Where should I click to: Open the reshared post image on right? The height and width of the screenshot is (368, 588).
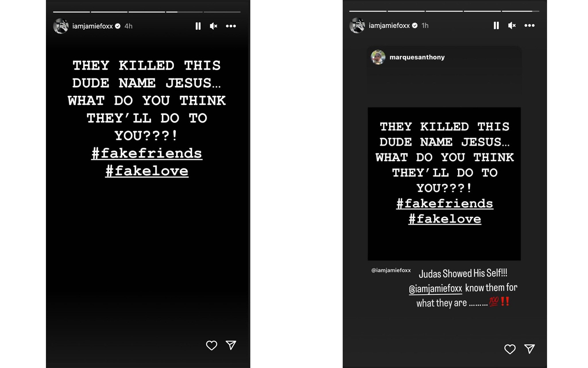tap(444, 184)
